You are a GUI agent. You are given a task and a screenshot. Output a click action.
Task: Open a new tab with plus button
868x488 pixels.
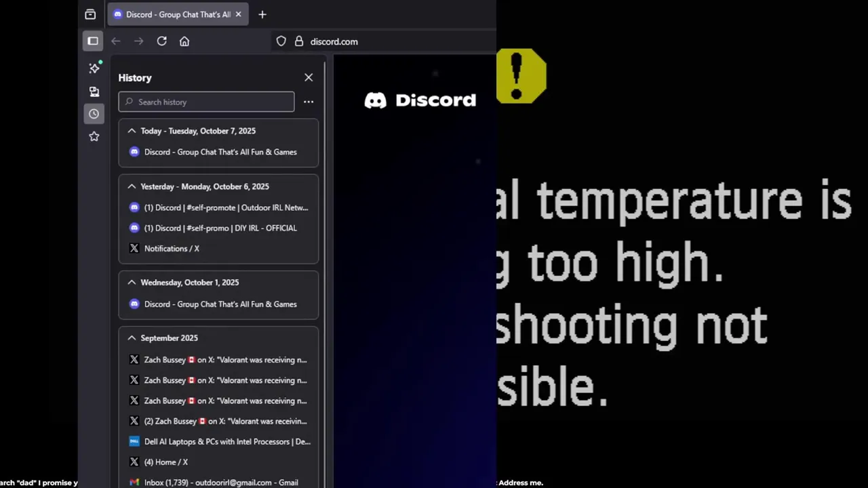262,14
